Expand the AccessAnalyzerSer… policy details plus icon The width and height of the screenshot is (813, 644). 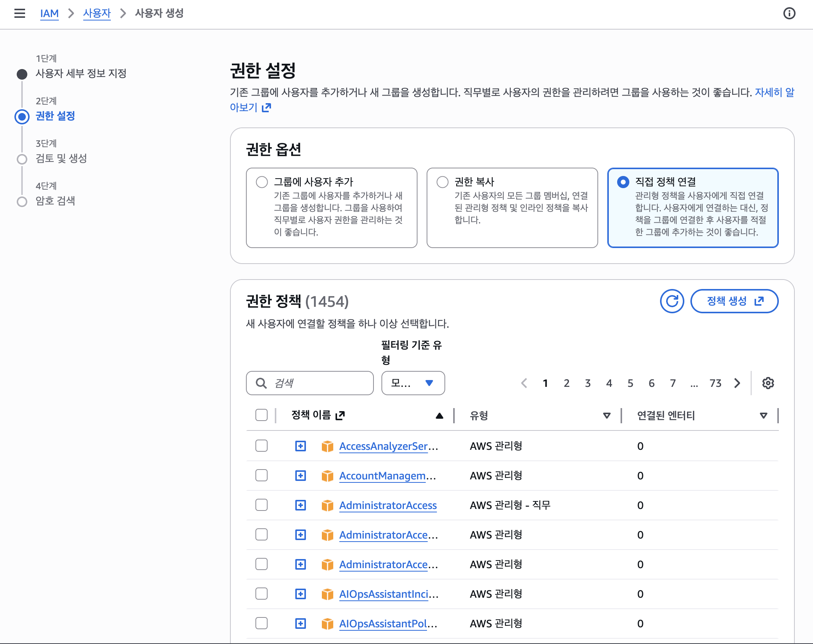pyautogui.click(x=301, y=446)
